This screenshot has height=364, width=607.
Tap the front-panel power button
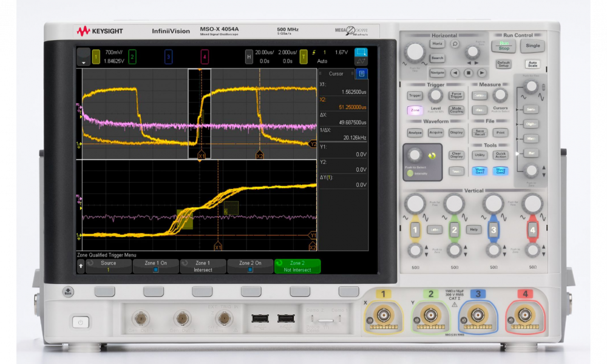pos(81,322)
